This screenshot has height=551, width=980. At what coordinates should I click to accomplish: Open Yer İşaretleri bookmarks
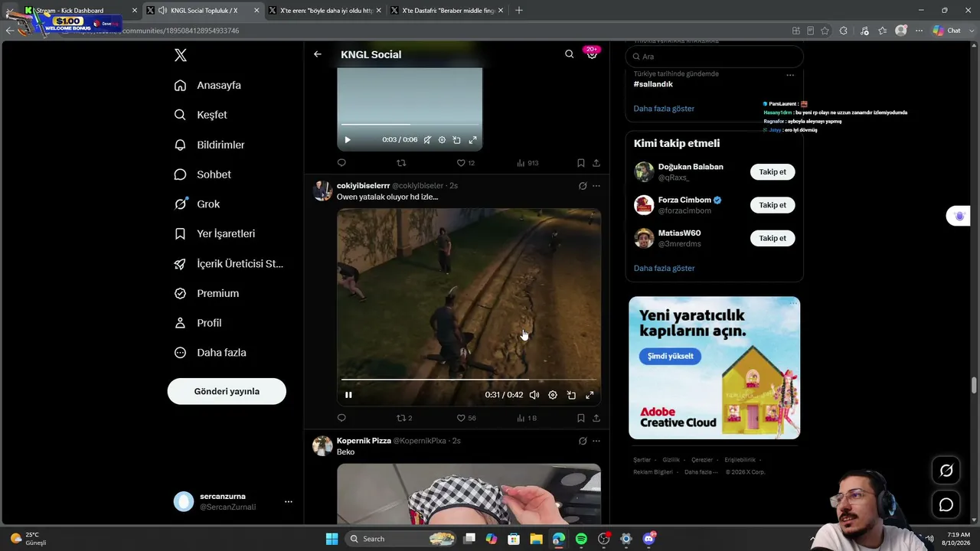(215, 234)
